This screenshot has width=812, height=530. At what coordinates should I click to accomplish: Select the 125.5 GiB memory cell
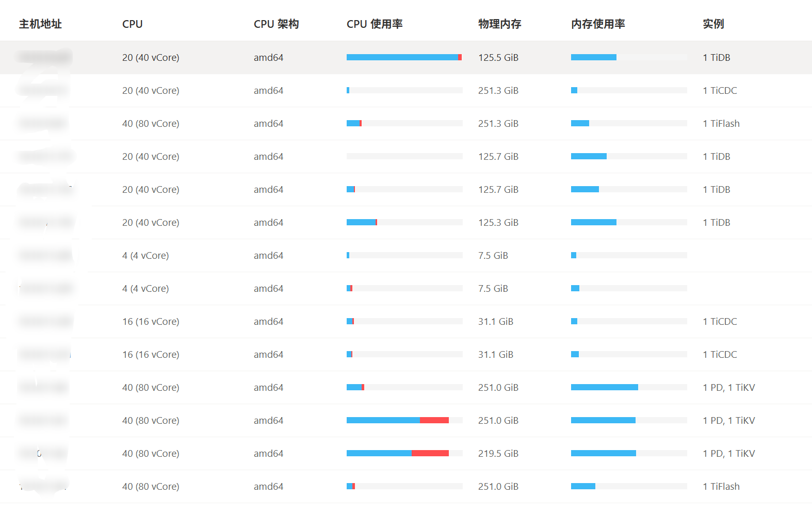[x=498, y=58]
